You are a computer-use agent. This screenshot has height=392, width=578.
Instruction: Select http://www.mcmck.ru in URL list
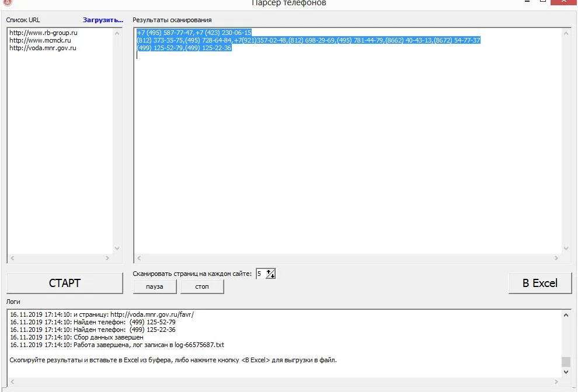(x=40, y=40)
